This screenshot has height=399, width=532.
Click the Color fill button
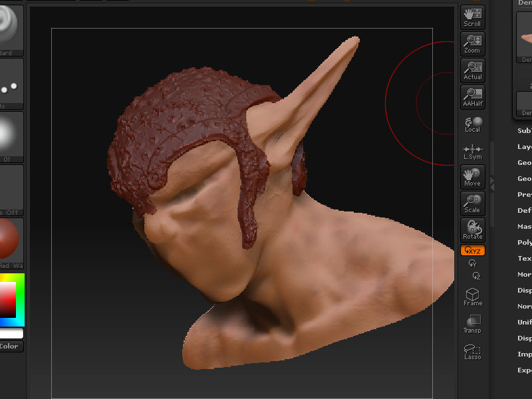pos(10,346)
